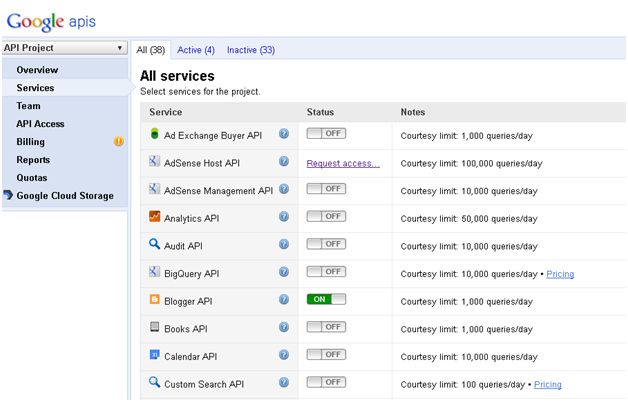Click the All services heading
This screenshot has height=402, width=628.
point(177,76)
